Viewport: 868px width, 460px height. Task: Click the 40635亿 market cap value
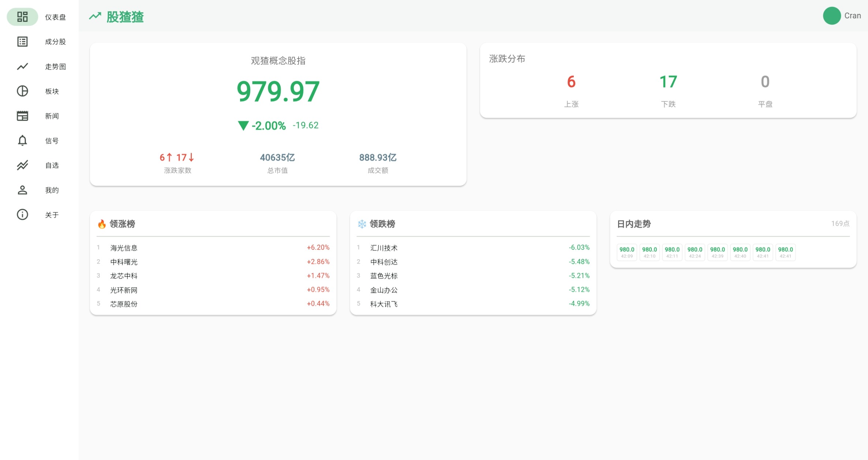point(277,158)
